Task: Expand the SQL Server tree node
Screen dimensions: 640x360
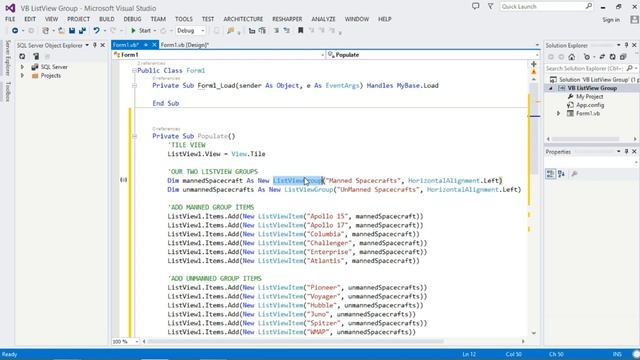Action: (x=22, y=67)
